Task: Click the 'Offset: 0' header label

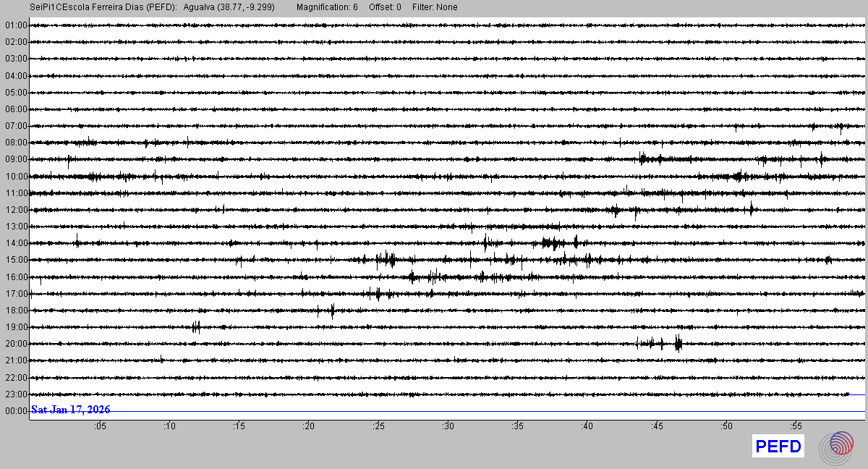Action: (x=385, y=7)
